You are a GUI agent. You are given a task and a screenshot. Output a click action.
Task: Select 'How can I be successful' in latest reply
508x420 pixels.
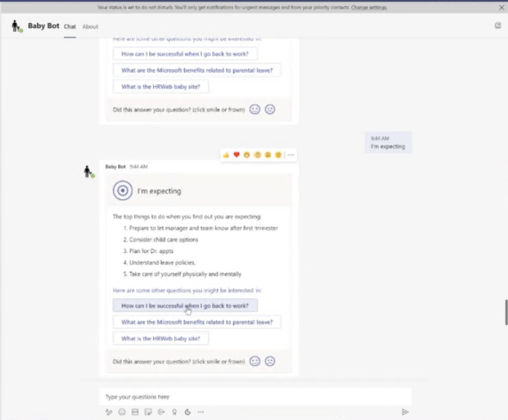coord(185,306)
